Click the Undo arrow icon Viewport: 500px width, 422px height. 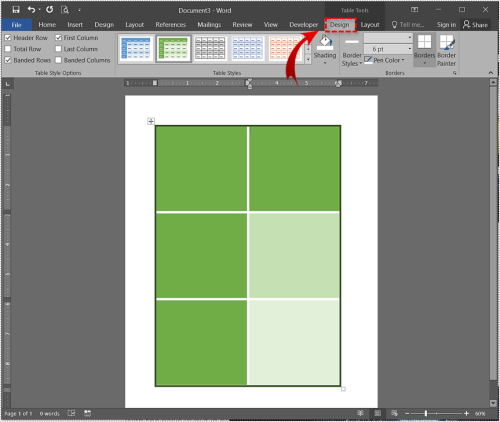pos(31,10)
